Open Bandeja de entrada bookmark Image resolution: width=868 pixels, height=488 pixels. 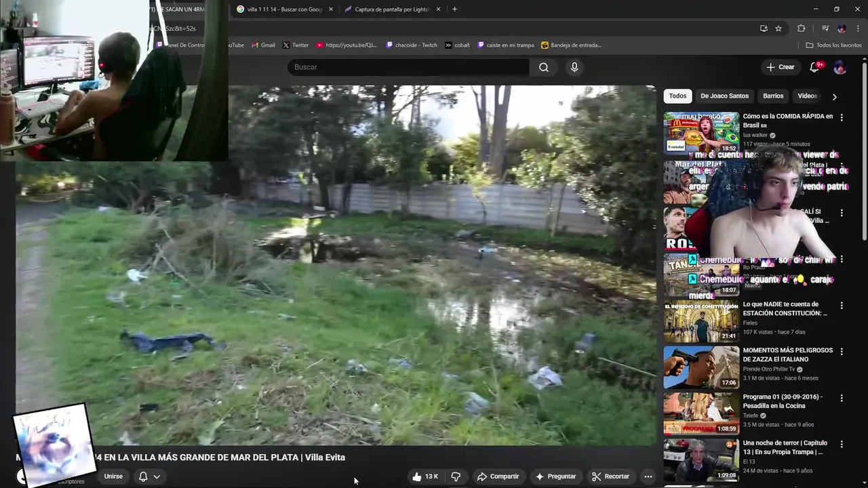click(572, 45)
